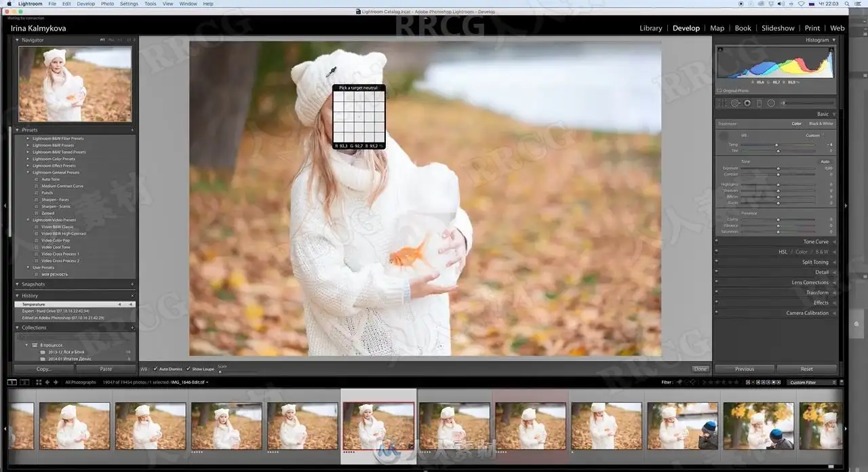Go back to previous photo source
This screenshot has height=472, width=868.
[x=47, y=382]
